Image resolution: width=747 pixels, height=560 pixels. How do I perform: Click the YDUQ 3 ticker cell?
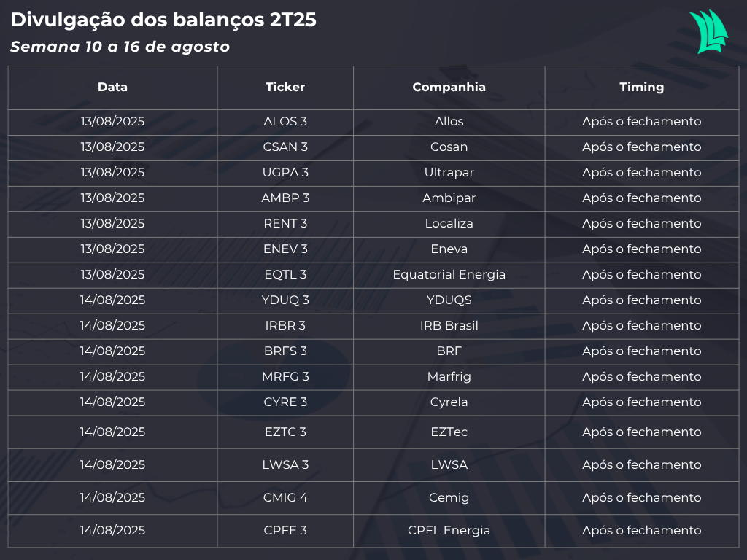point(285,300)
